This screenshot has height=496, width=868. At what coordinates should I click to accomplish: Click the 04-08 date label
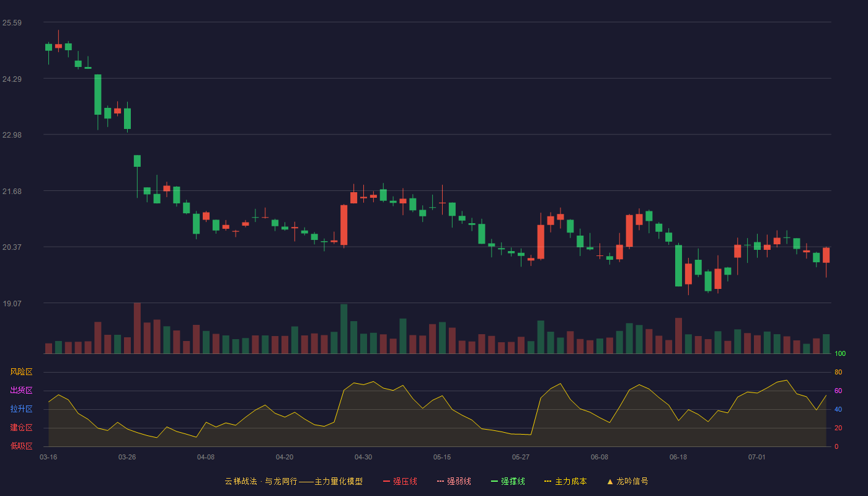206,457
